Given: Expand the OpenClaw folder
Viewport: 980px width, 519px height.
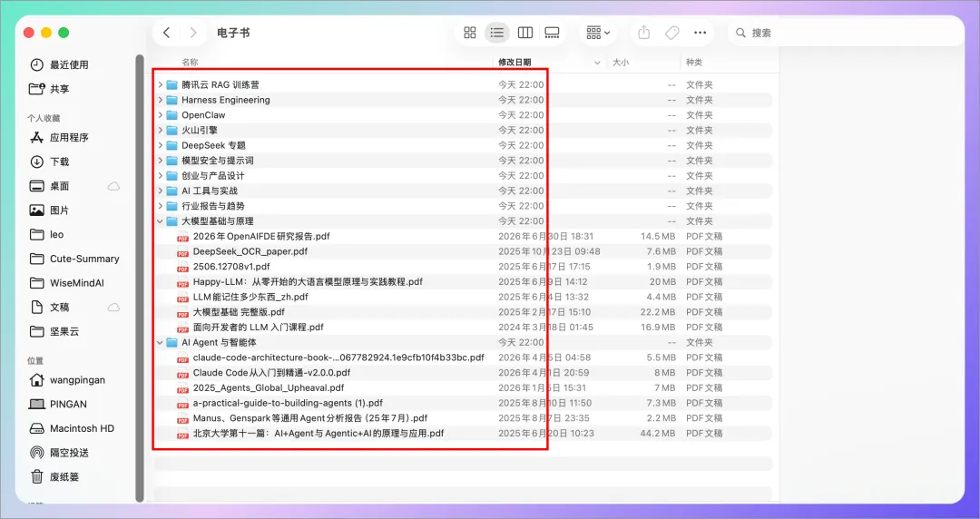Looking at the screenshot, I should (160, 115).
